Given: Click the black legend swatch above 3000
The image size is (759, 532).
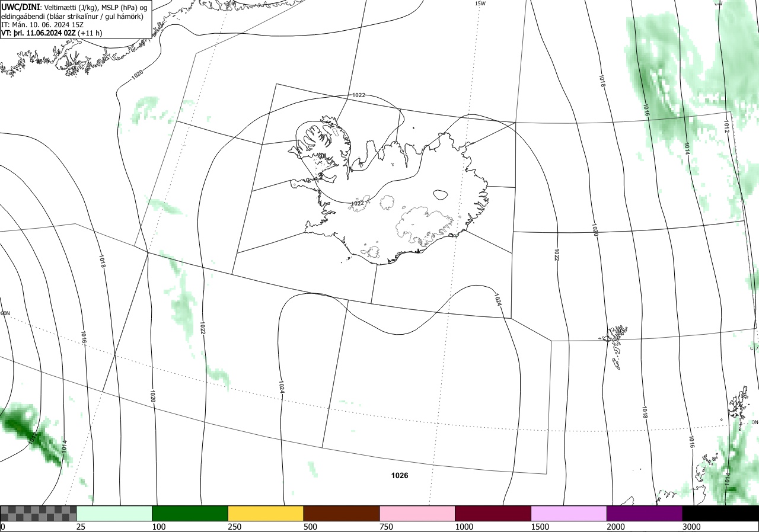Looking at the screenshot, I should point(720,513).
